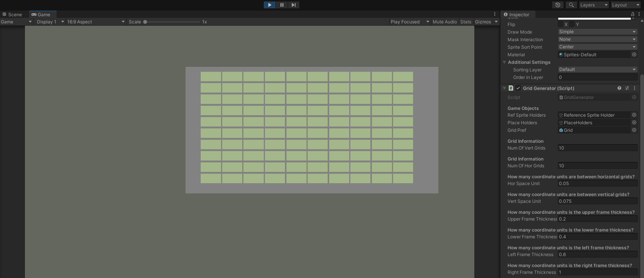Screen dimensions: 644x278
Task: Open object picker for Grid Pref field
Action: coord(634,130)
